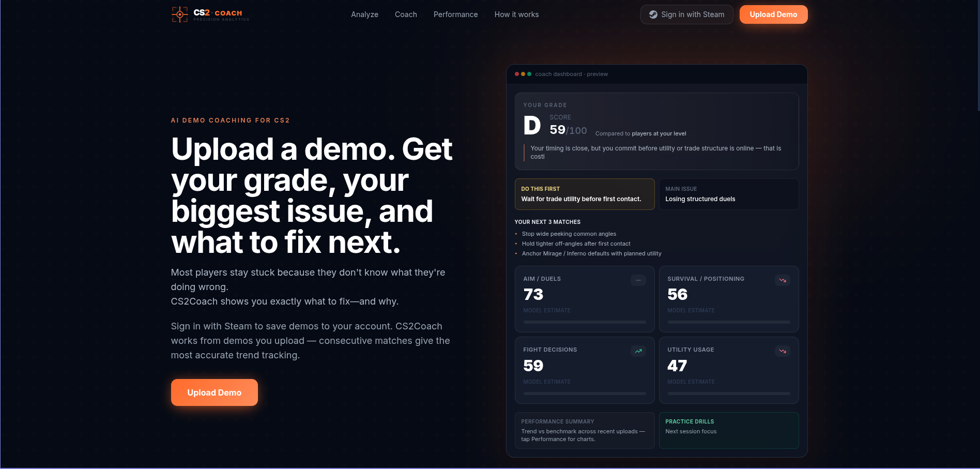Click the Utility Usage progress bar

729,394
